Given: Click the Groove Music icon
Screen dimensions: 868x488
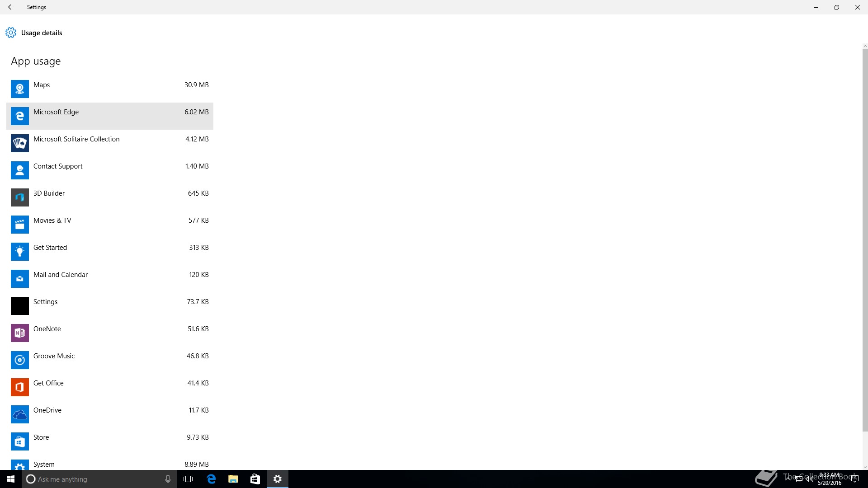Looking at the screenshot, I should pyautogui.click(x=20, y=360).
